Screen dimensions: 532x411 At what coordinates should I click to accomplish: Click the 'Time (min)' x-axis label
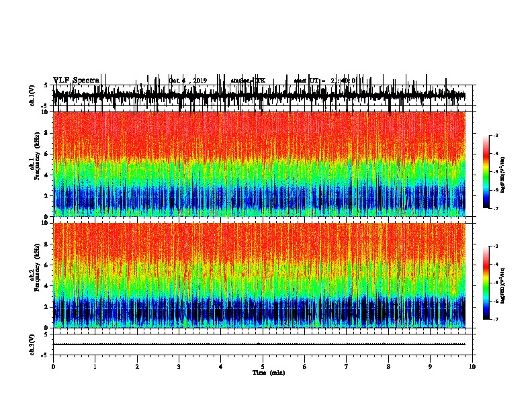coord(269,373)
